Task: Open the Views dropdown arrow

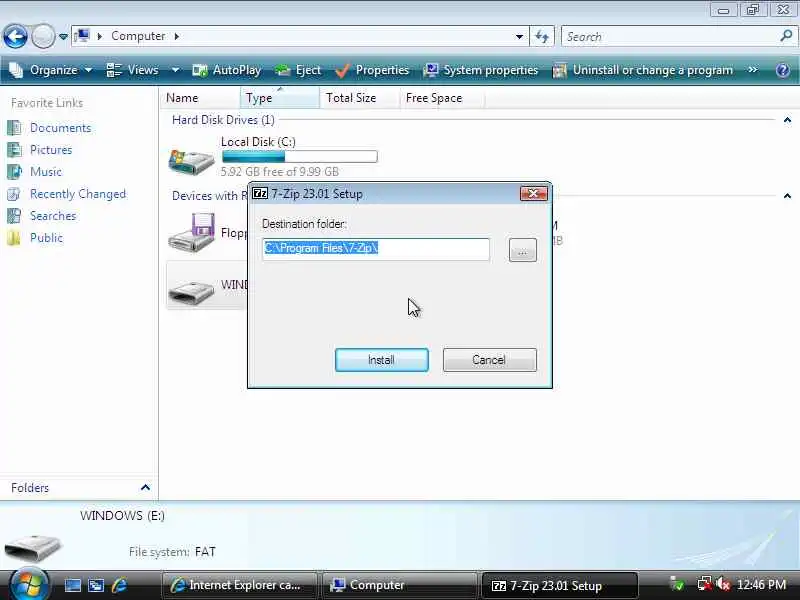Action: pos(175,70)
